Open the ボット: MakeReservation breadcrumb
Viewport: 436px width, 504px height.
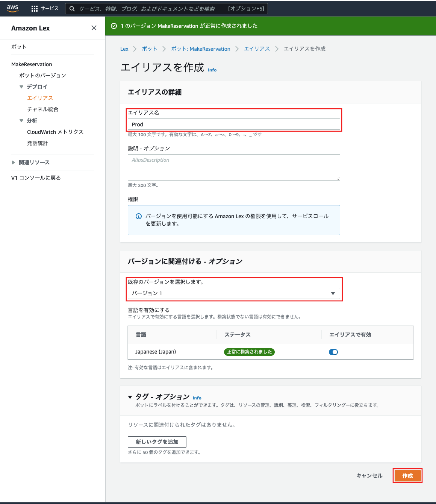(201, 49)
